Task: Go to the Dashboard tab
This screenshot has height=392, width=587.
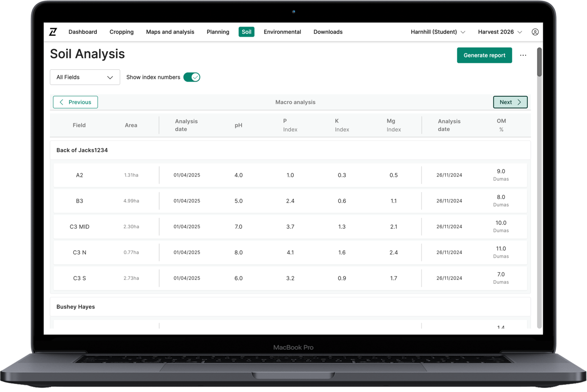Action: pyautogui.click(x=83, y=32)
